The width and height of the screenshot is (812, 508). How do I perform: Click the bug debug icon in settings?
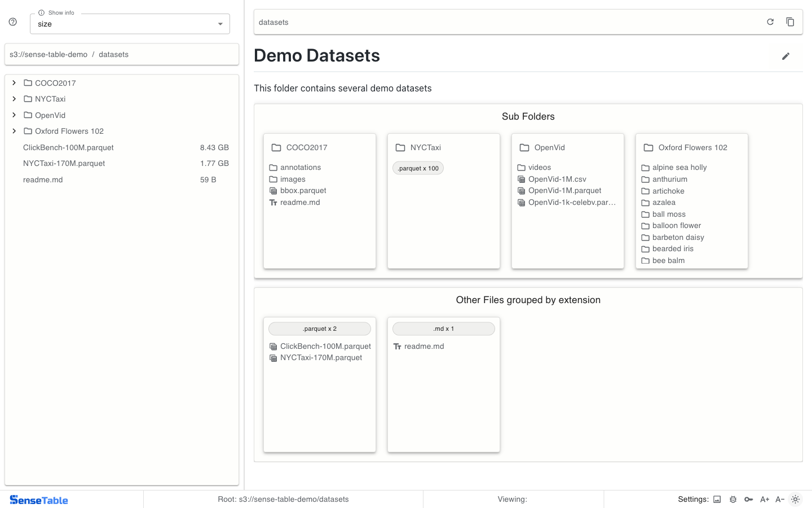point(733,500)
